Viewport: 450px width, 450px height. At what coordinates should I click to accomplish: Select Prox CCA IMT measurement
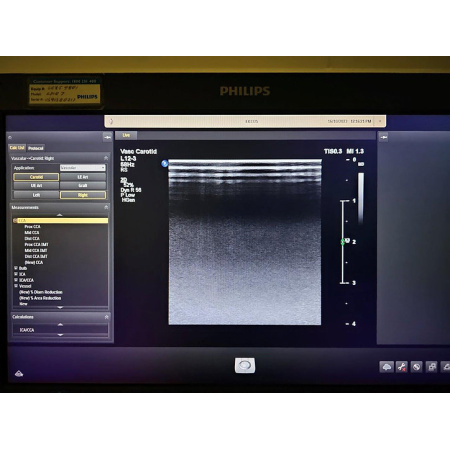36,244
